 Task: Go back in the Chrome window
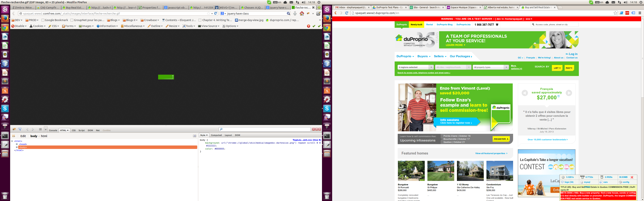coord(336,13)
